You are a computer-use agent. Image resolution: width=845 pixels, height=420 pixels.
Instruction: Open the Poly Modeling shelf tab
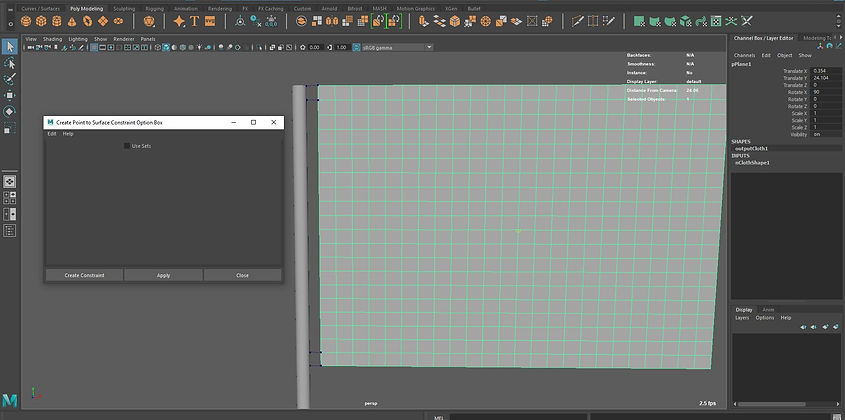86,9
